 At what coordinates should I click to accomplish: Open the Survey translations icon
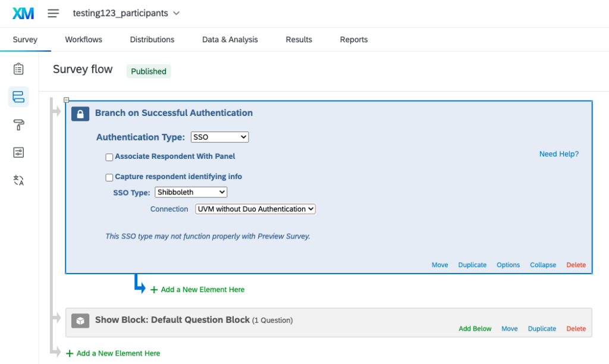click(x=17, y=180)
